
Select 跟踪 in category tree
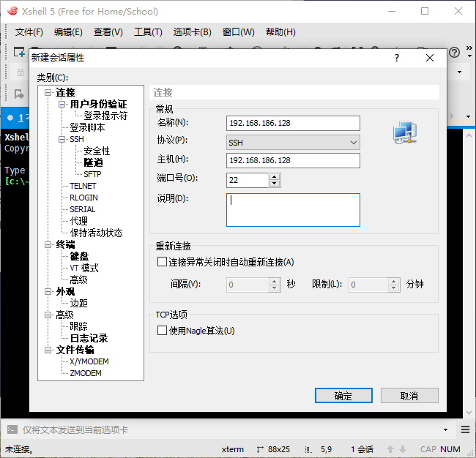click(78, 326)
